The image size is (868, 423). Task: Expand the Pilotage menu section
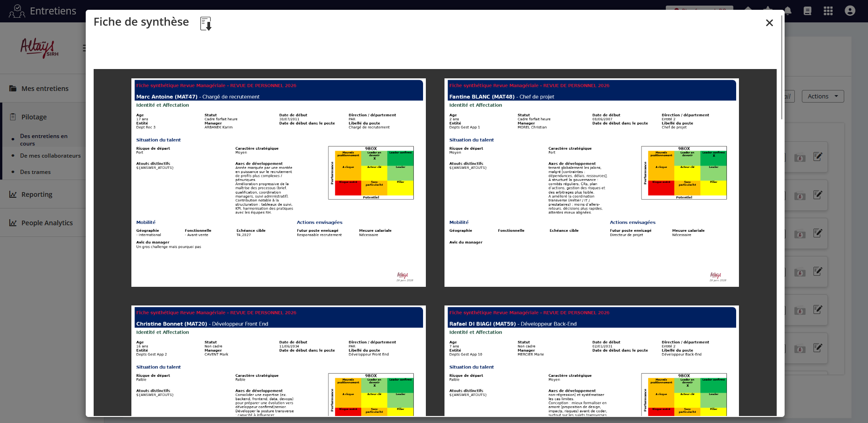(x=34, y=117)
